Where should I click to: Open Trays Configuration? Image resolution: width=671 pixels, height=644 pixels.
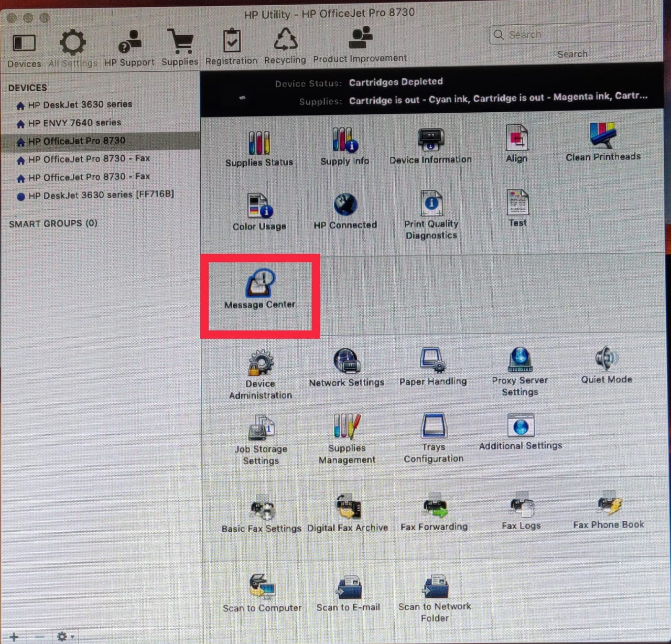pyautogui.click(x=434, y=438)
